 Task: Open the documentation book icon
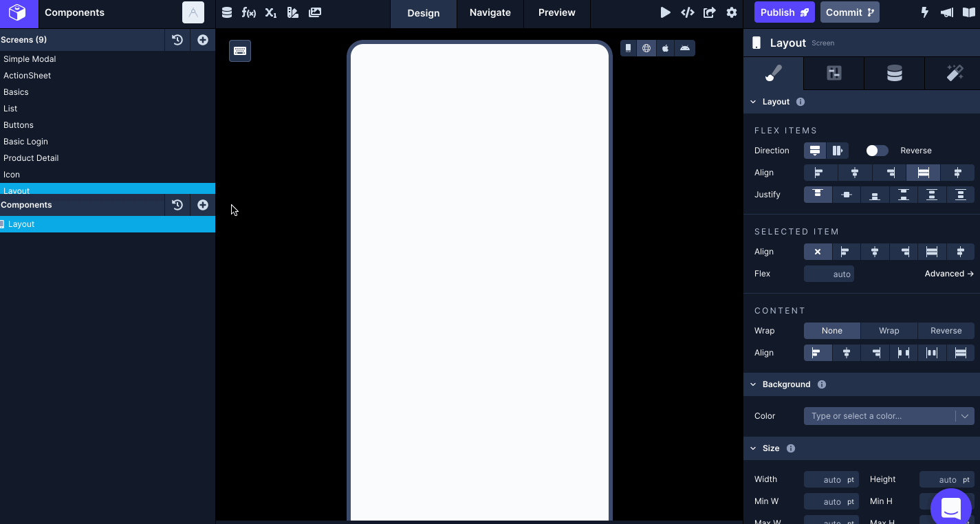[969, 12]
